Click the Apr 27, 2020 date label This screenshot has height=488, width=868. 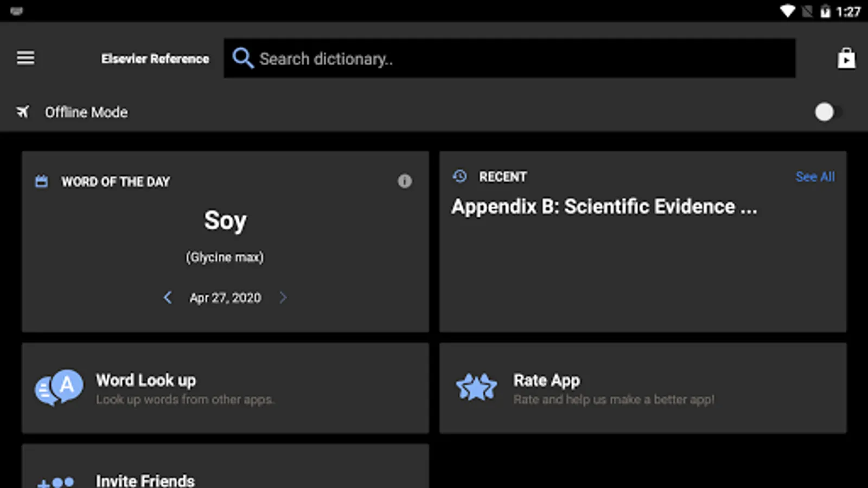(225, 298)
